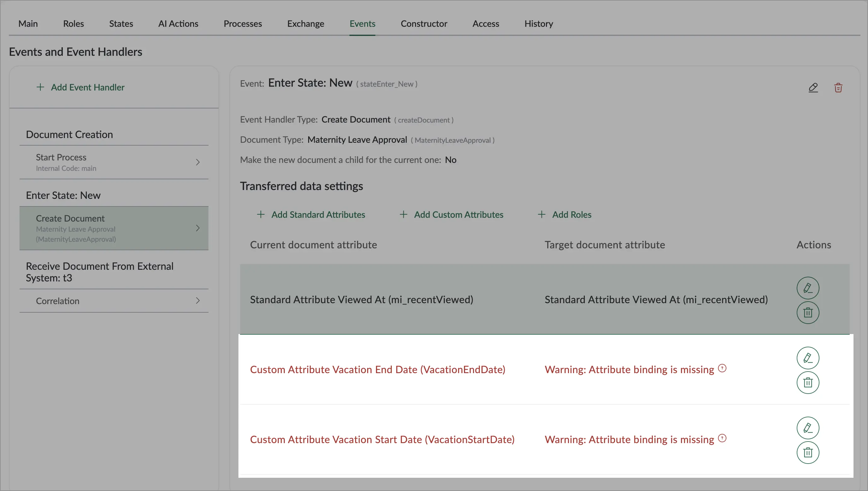Click the stateEnter_New event code
This screenshot has height=491, width=868.
(387, 84)
